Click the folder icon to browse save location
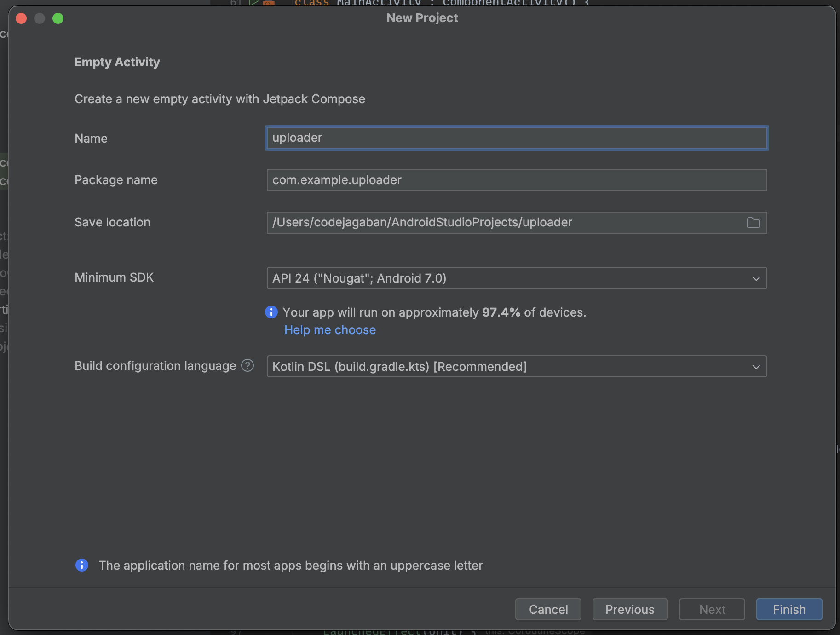This screenshot has width=840, height=635. pos(753,223)
